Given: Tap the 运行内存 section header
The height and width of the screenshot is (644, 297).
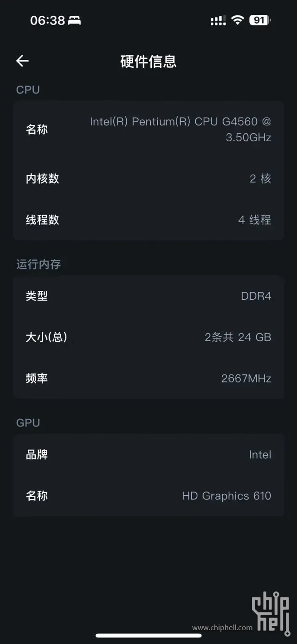Looking at the screenshot, I should (x=39, y=264).
